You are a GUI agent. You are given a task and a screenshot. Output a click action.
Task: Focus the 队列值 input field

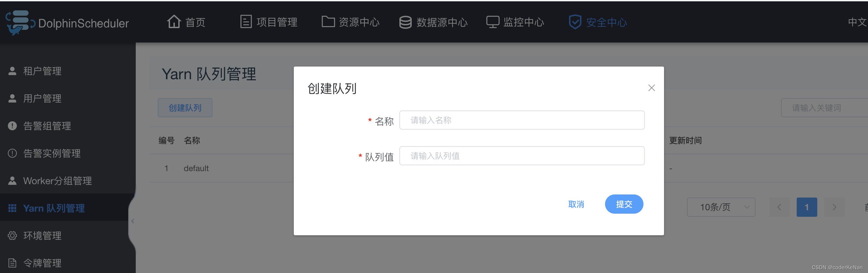522,156
